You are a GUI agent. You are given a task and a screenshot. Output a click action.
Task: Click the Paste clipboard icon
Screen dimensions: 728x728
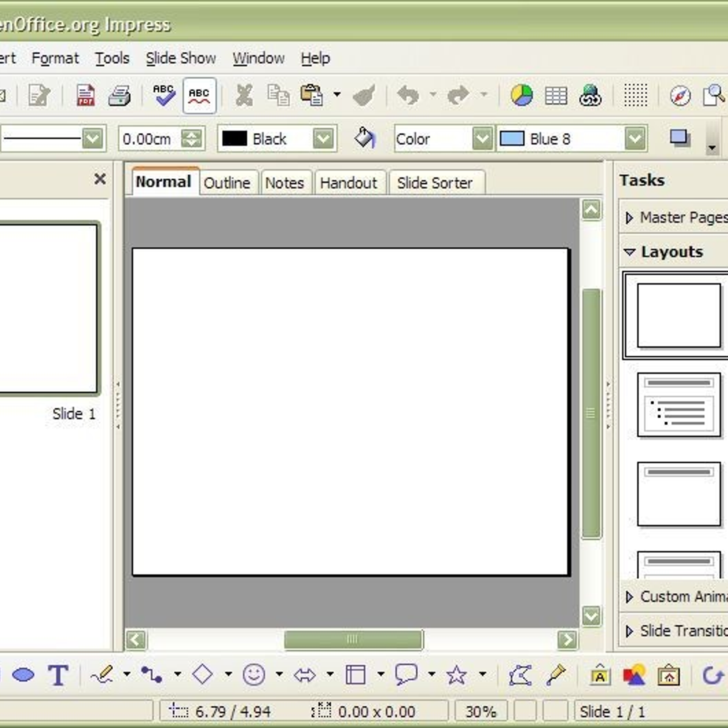click(x=312, y=96)
